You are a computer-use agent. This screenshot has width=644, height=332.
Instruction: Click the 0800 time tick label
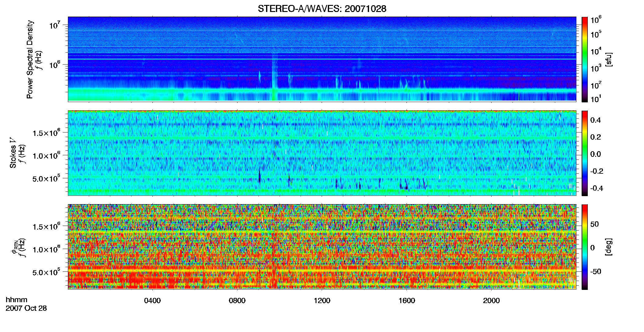[x=237, y=301]
